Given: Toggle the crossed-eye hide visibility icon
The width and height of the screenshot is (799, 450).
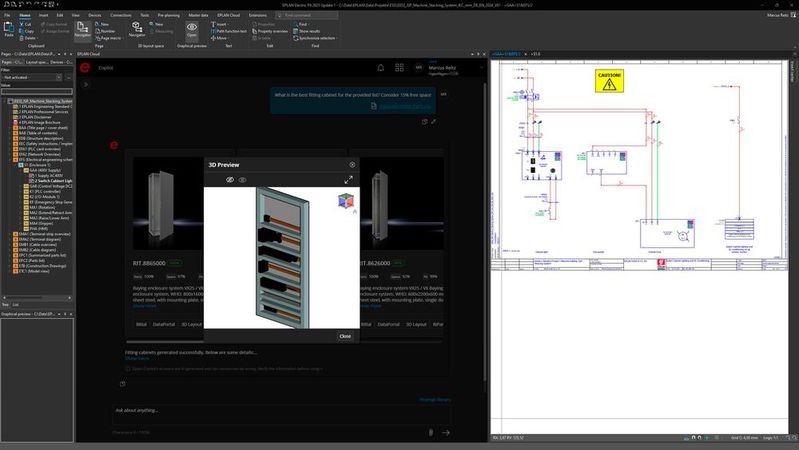Looking at the screenshot, I should (x=228, y=179).
